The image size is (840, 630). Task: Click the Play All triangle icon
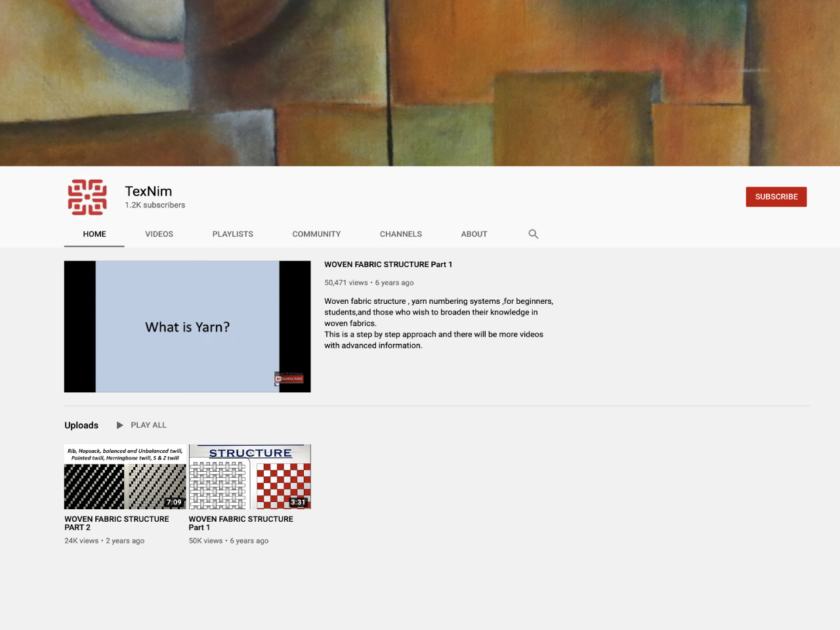point(120,425)
